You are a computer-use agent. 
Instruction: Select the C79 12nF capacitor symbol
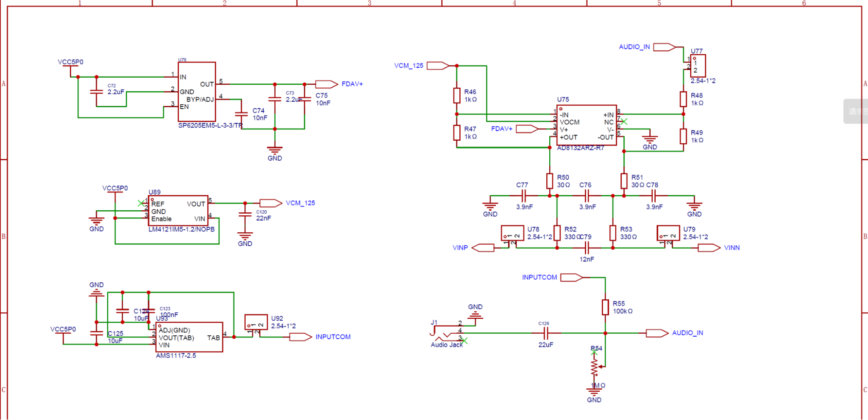point(587,248)
